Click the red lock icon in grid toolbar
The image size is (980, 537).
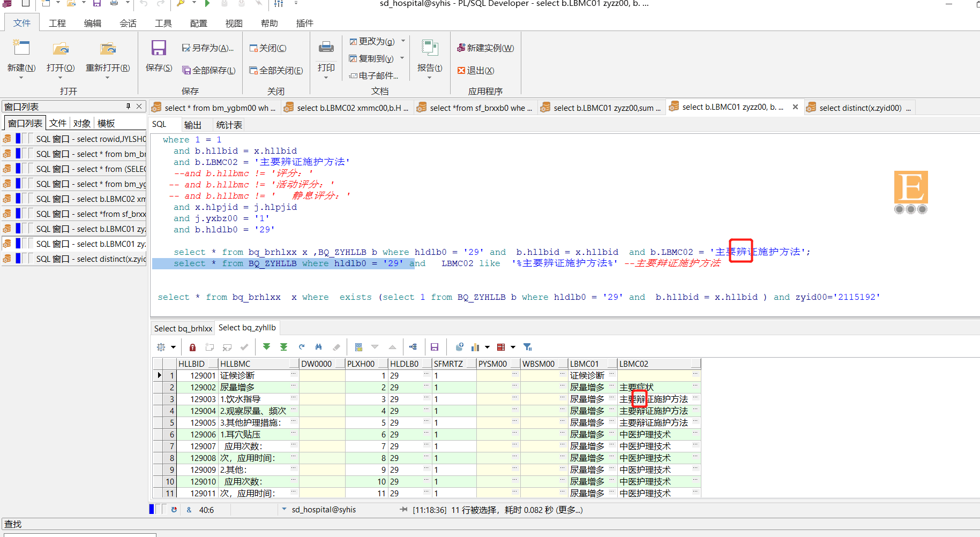point(192,347)
